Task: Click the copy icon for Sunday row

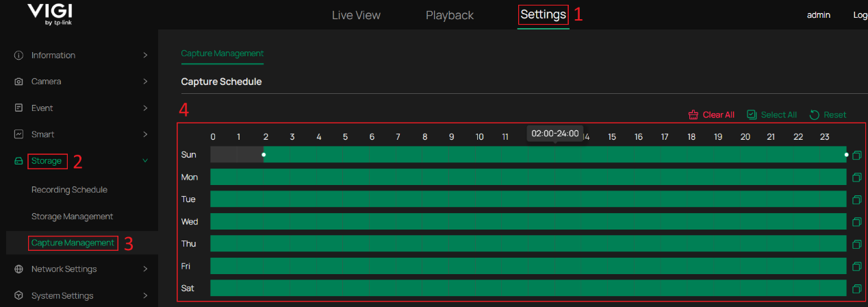Action: tap(856, 156)
